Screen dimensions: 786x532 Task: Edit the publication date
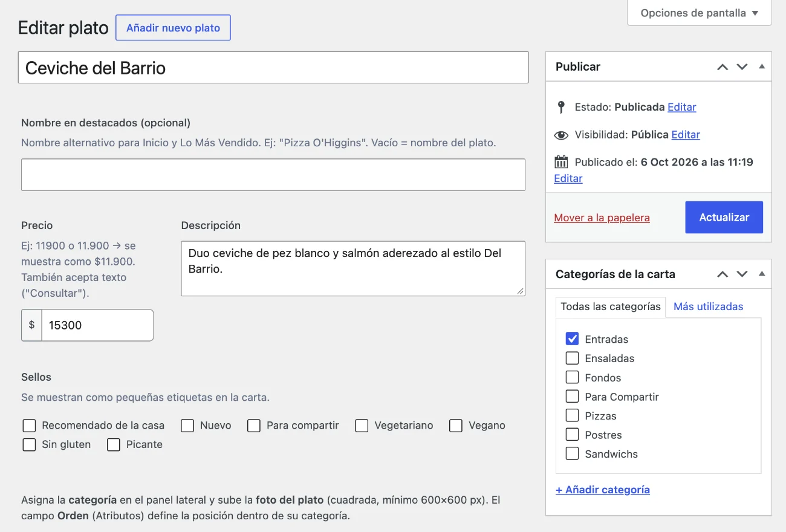[x=568, y=178]
